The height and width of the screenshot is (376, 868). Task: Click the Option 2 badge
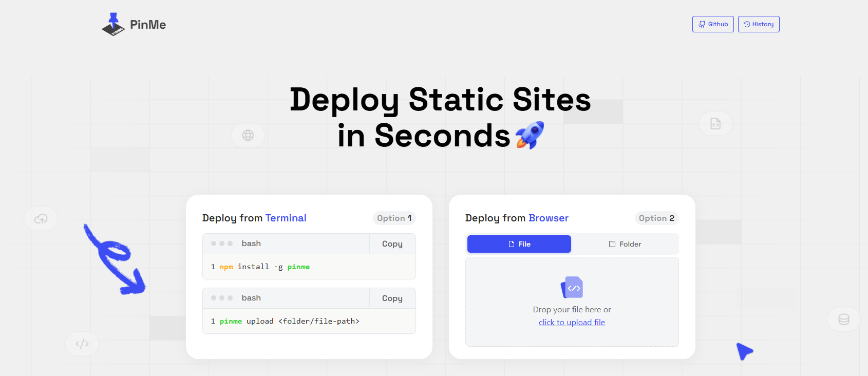coord(657,218)
